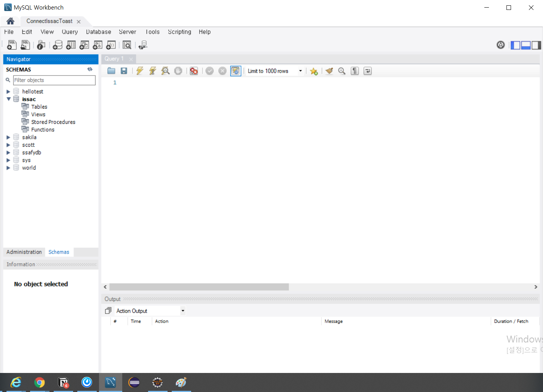Open Chrome from the taskbar

(x=40, y=382)
